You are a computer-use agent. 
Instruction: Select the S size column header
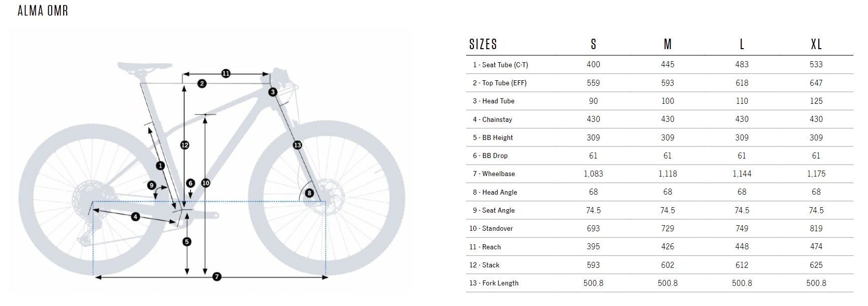(x=593, y=45)
